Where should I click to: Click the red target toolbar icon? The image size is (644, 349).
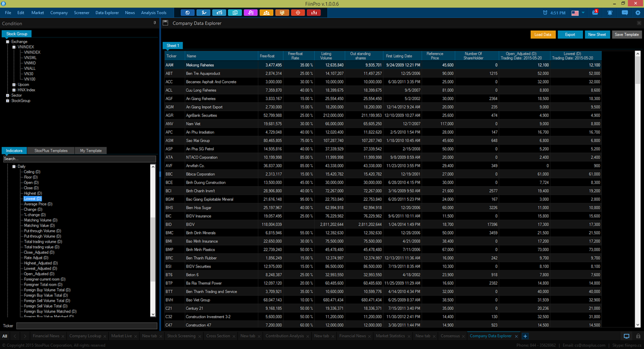pos(298,13)
